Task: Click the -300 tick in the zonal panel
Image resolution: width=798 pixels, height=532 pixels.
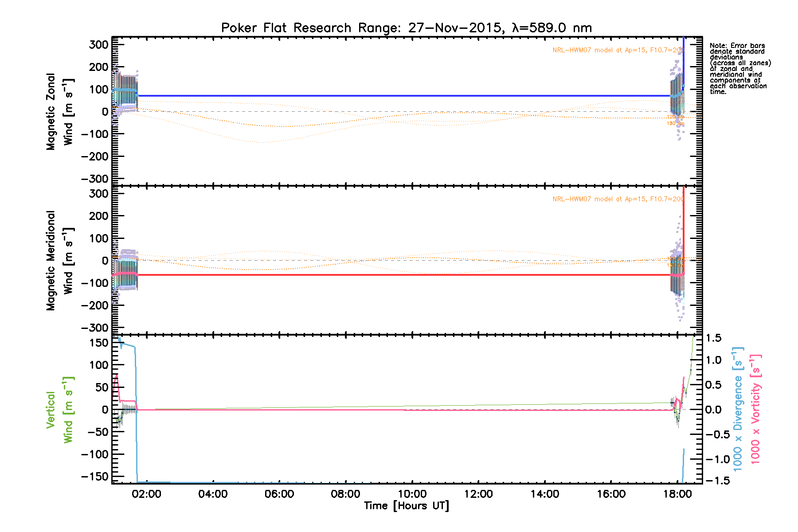Action: pos(94,179)
